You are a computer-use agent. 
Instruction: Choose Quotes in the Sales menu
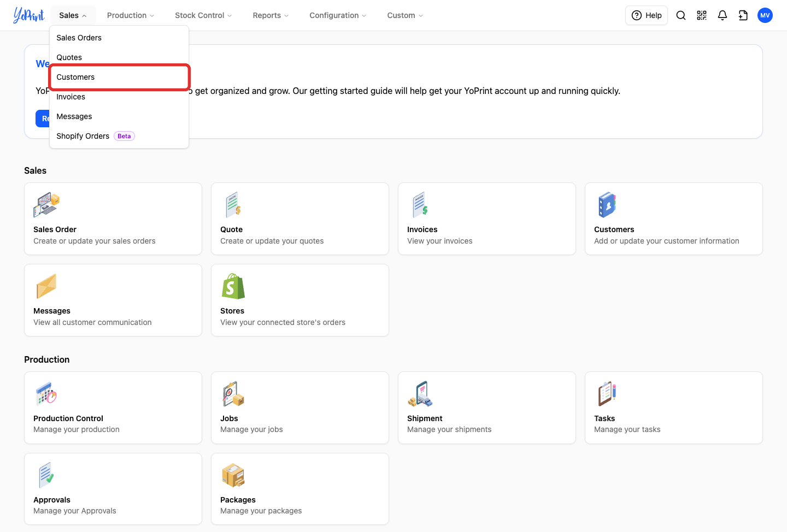(x=119, y=57)
